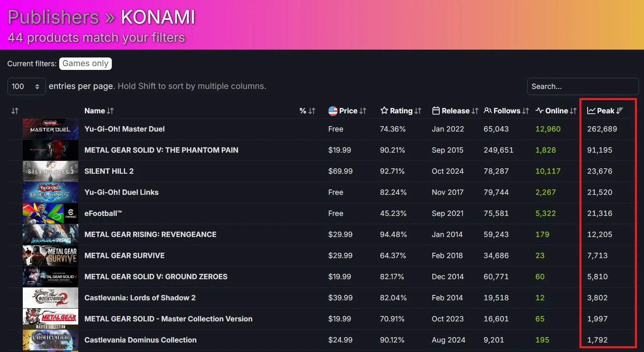Open the KONAMI publisher heading link

click(158, 17)
